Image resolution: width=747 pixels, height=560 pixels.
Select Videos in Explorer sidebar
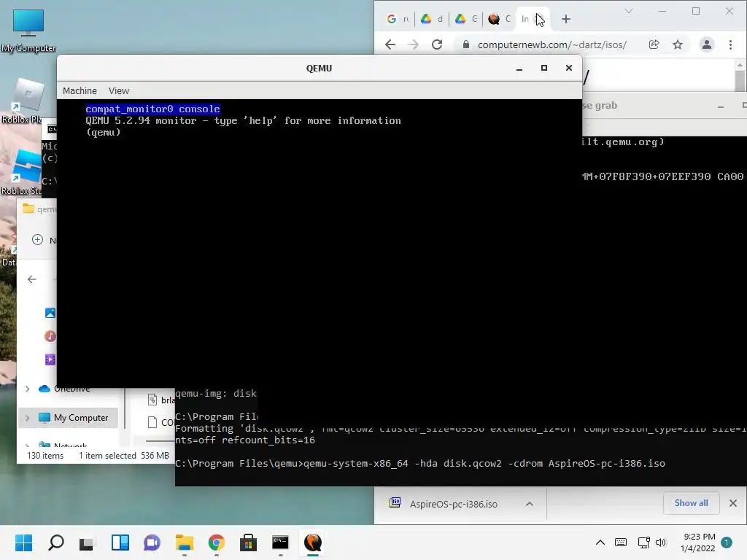coord(50,359)
